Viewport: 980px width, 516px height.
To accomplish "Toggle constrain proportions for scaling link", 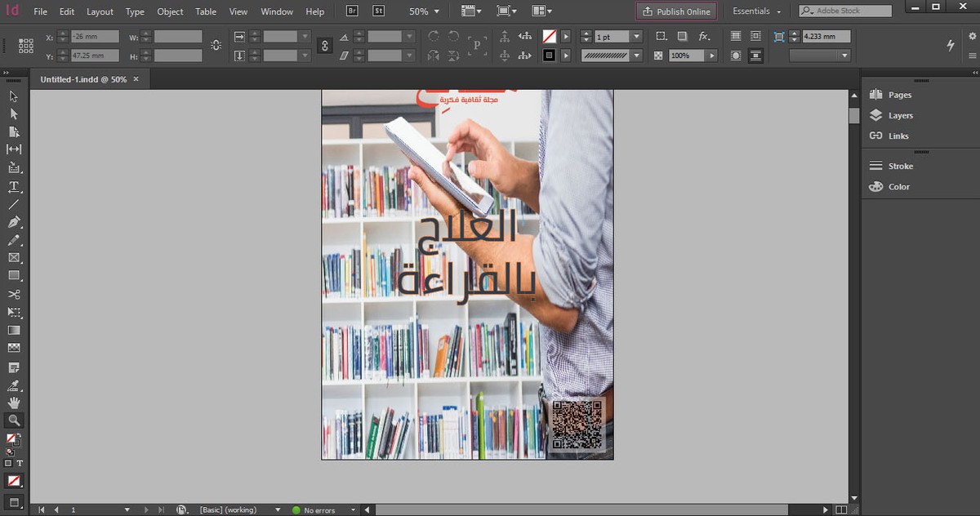I will pyautogui.click(x=326, y=46).
